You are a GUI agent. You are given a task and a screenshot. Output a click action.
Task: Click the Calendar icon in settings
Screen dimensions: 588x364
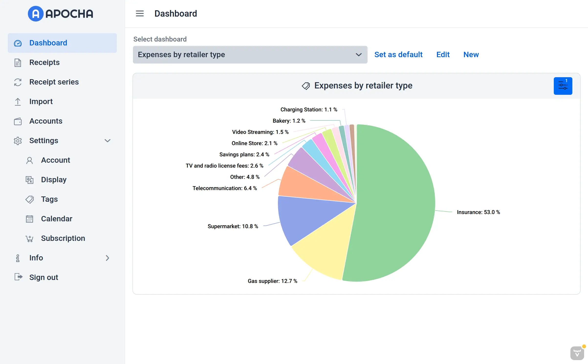click(29, 219)
